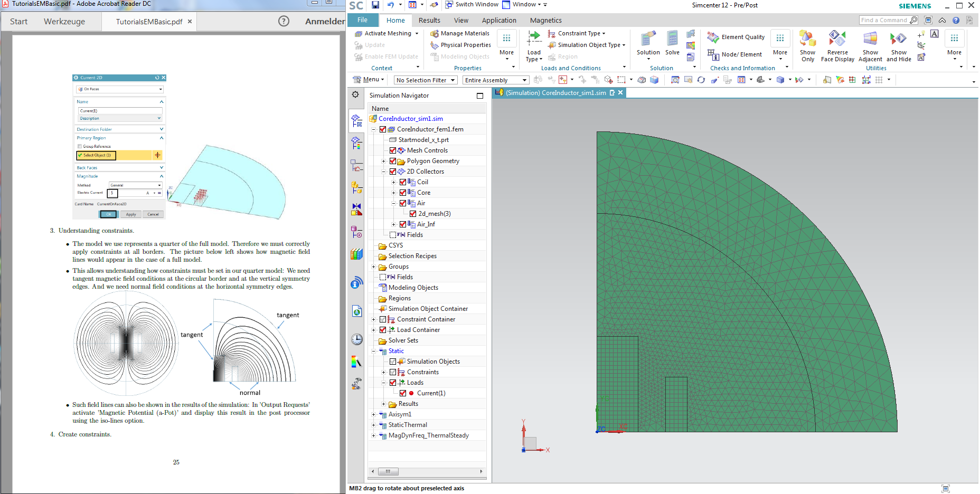Click the Find a Command search field

point(884,20)
